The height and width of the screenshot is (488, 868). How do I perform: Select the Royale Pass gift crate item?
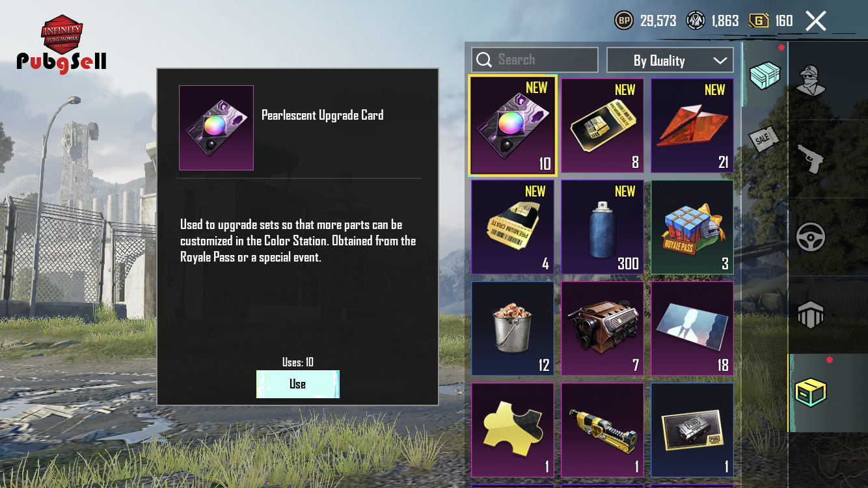[x=692, y=227]
